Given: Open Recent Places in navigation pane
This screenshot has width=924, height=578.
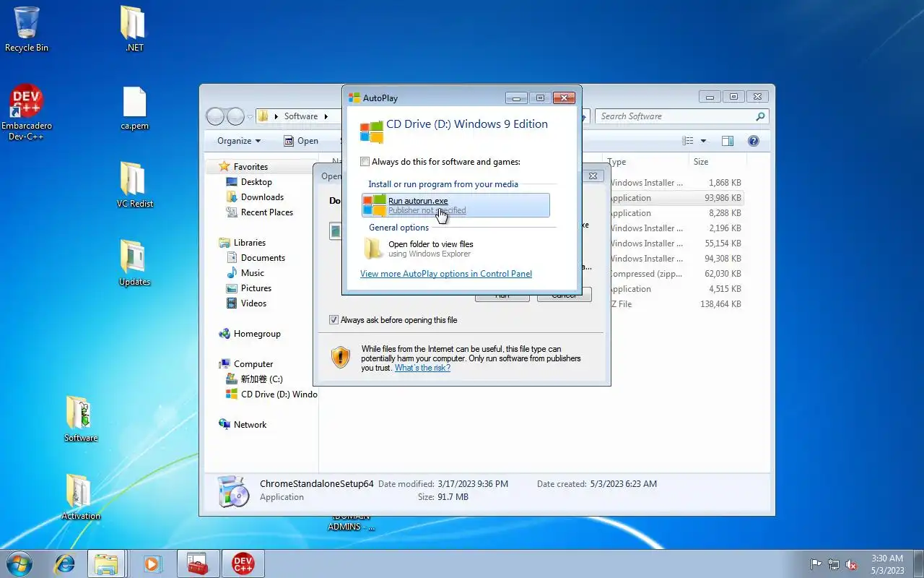Looking at the screenshot, I should [267, 212].
